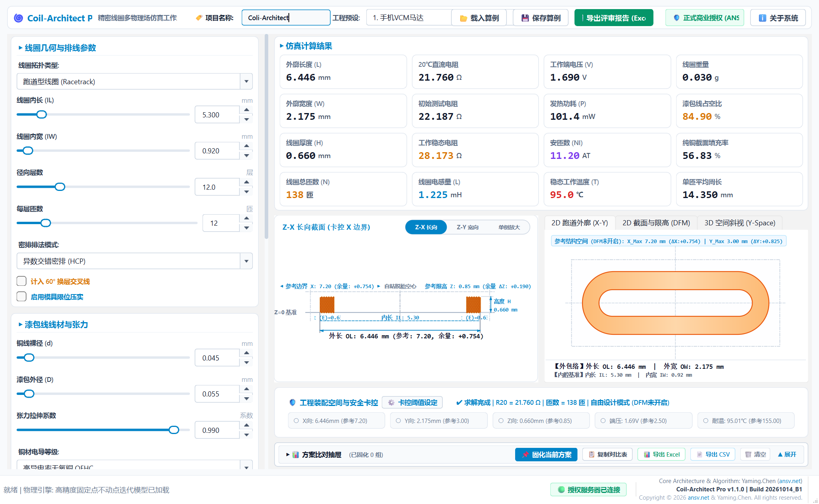Click the trash icon on 清空 button

click(x=748, y=455)
